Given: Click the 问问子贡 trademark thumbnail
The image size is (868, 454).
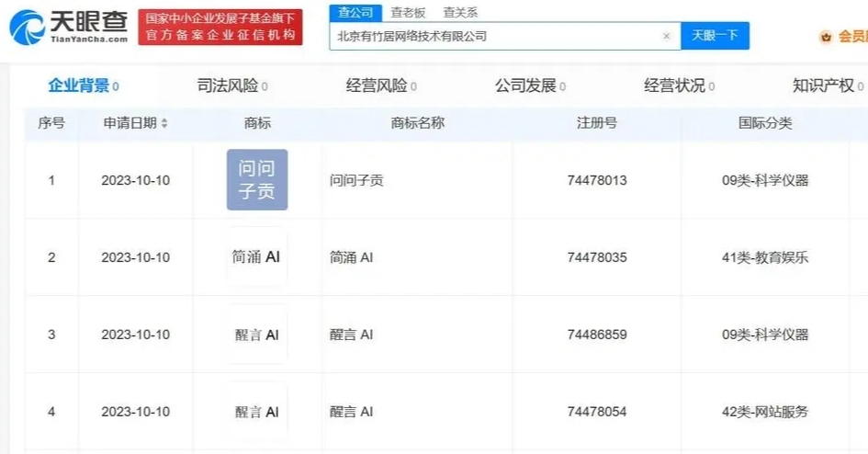Looking at the screenshot, I should (257, 179).
